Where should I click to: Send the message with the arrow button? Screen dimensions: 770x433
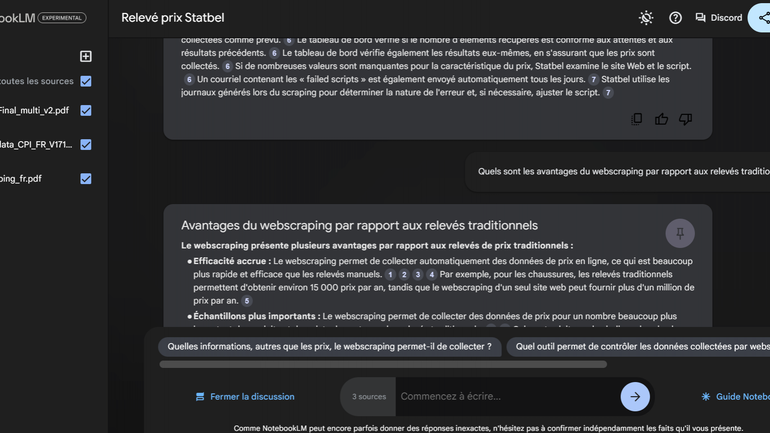pyautogui.click(x=634, y=396)
